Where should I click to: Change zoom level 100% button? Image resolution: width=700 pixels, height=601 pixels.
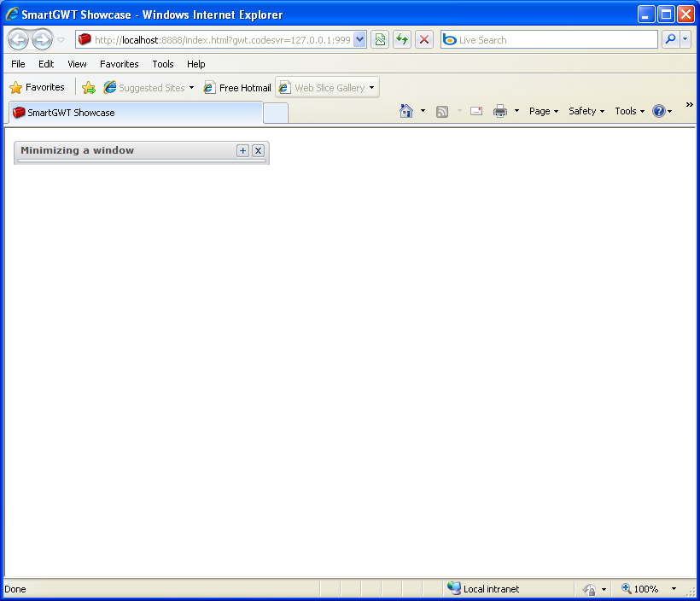(x=639, y=589)
